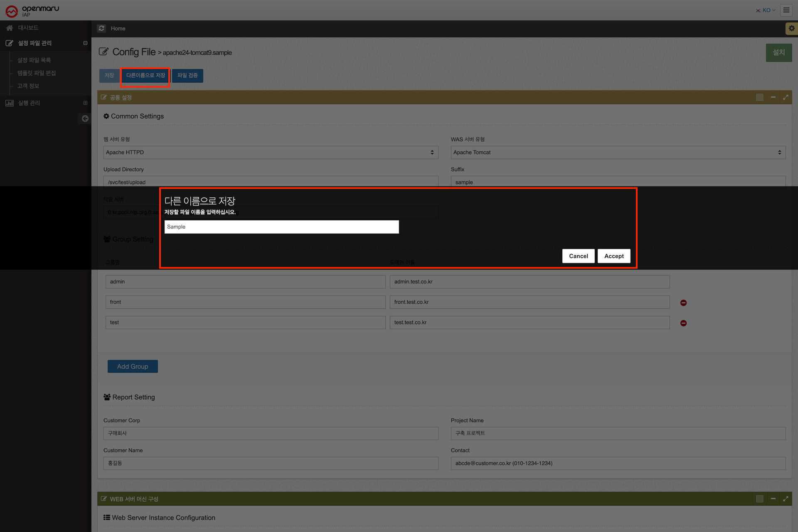Open the settings gear at top right

tap(791, 28)
